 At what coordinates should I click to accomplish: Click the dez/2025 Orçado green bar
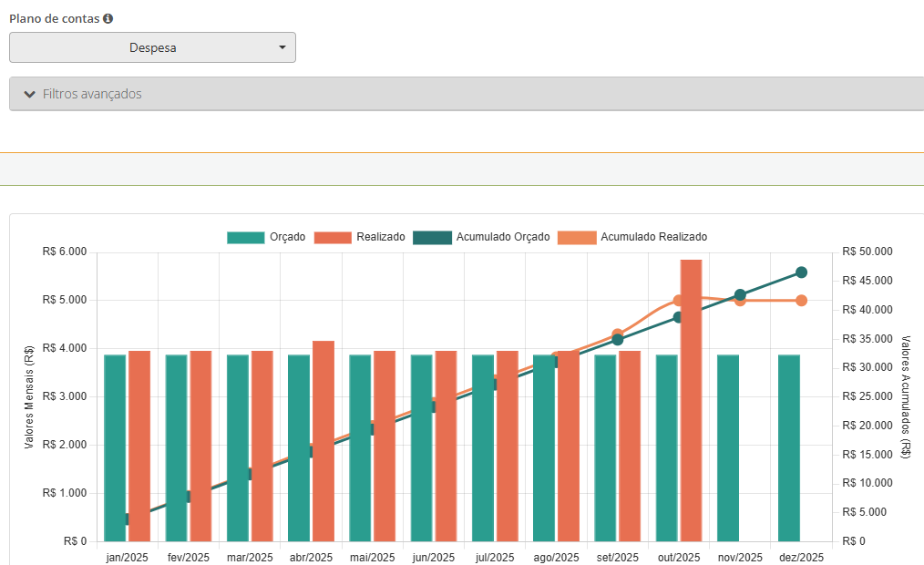(x=789, y=448)
